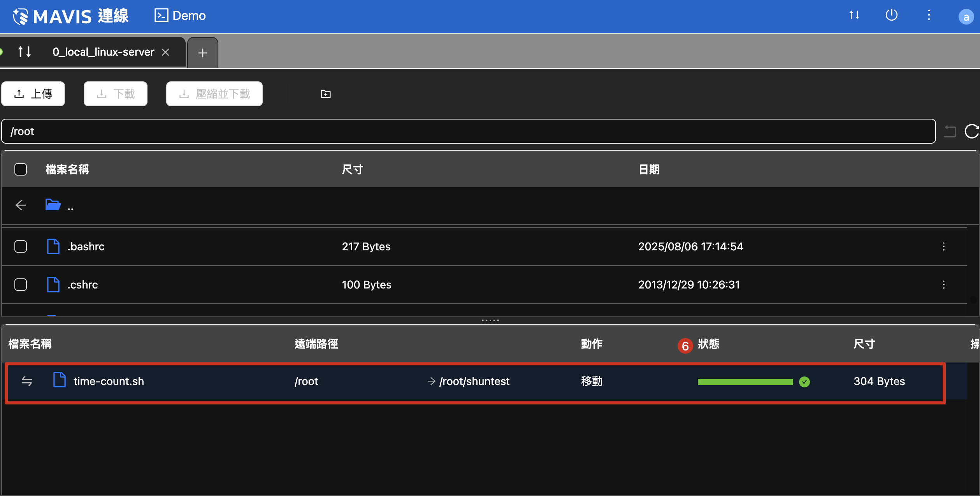The image size is (980, 496).
Task: Add a new tab with plus
Action: click(202, 53)
